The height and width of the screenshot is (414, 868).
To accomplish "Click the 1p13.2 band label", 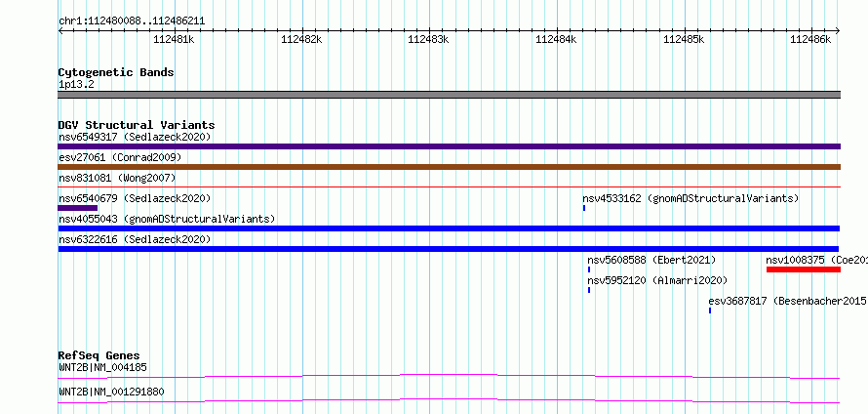I will 76,85.
